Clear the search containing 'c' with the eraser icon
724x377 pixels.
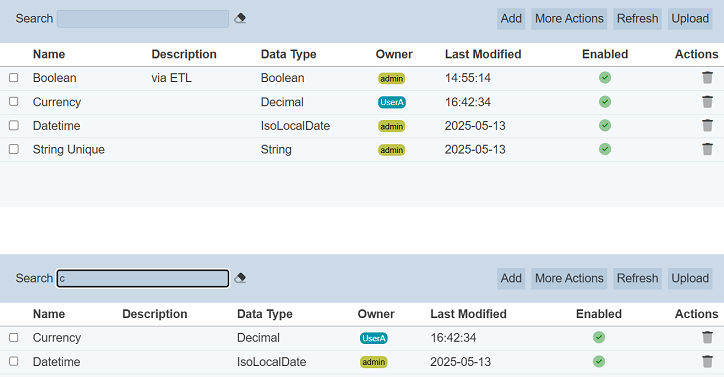click(240, 278)
